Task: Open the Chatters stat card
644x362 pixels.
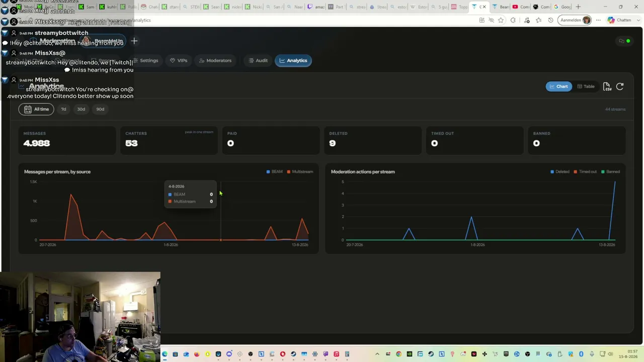Action: pyautogui.click(x=169, y=140)
